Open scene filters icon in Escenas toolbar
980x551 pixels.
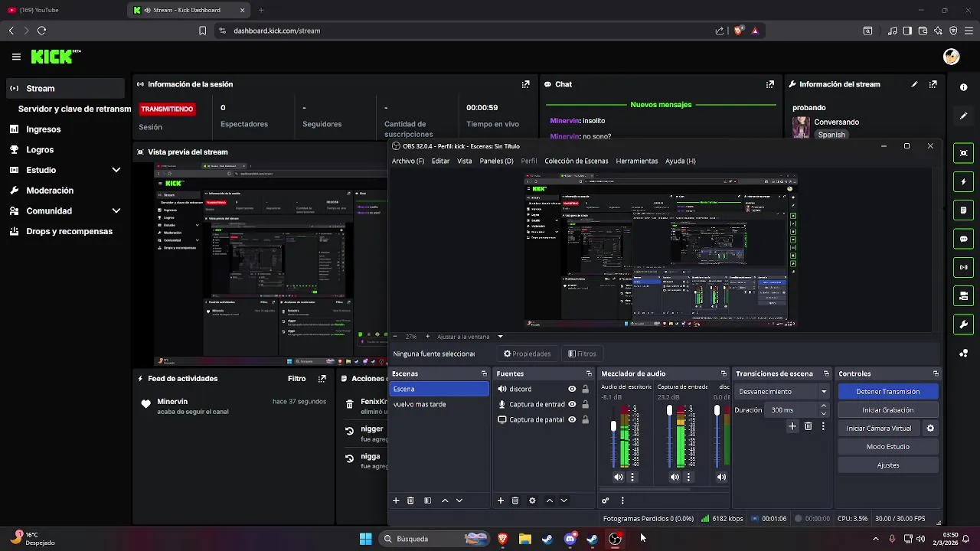tap(428, 500)
